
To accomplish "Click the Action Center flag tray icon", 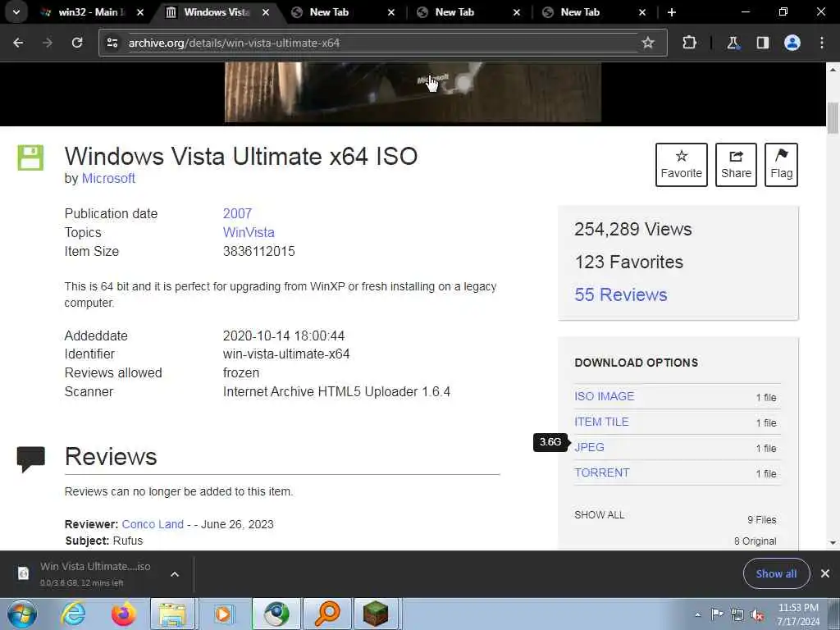I will click(716, 614).
